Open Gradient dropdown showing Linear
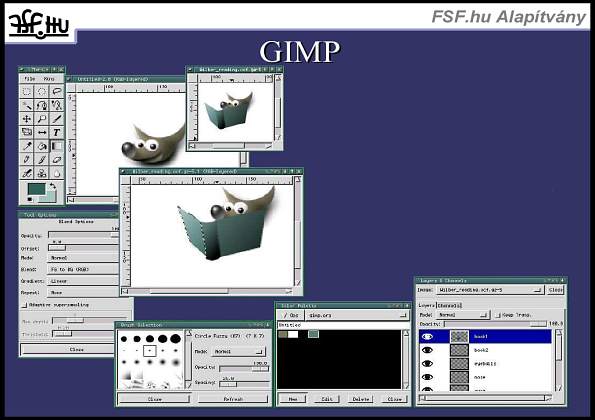This screenshot has width=595, height=420. [x=83, y=281]
